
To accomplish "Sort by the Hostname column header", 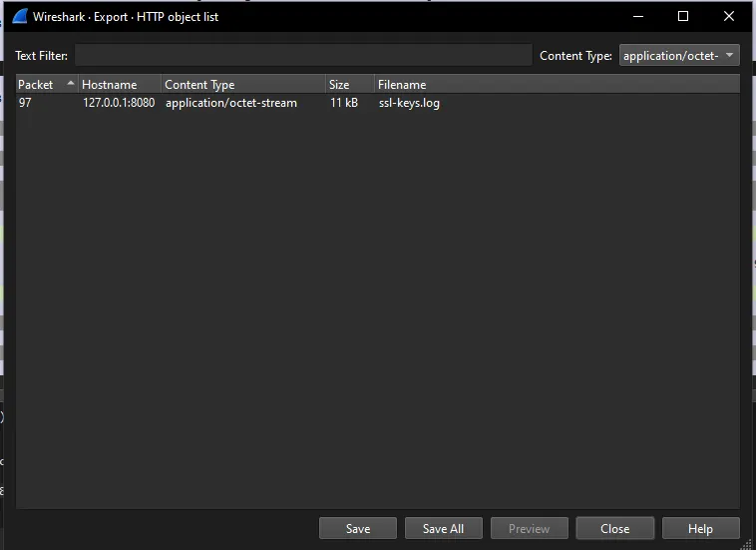I will [120, 85].
